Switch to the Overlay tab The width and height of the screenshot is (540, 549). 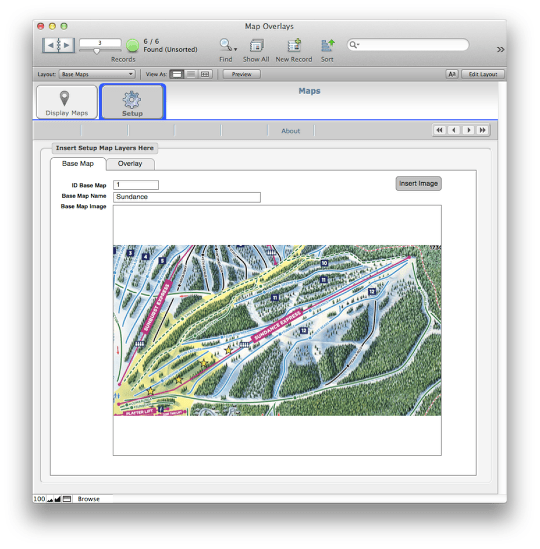coord(130,164)
